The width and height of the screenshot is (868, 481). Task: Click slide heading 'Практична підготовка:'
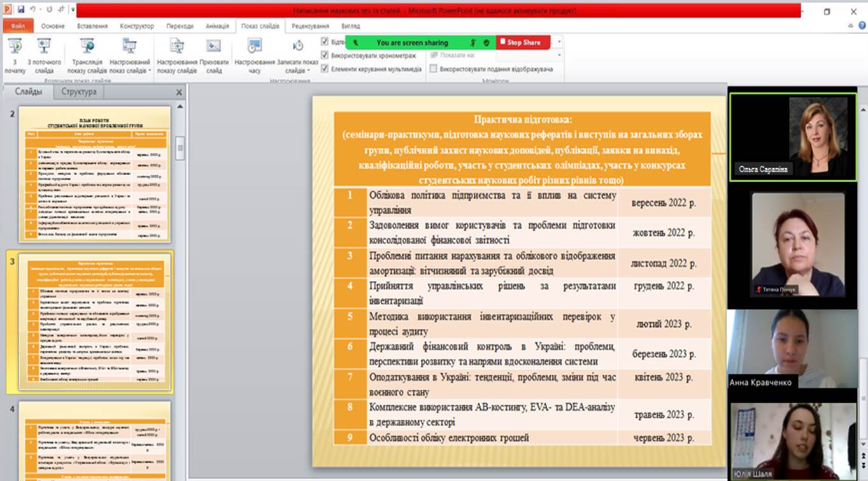pyautogui.click(x=522, y=119)
